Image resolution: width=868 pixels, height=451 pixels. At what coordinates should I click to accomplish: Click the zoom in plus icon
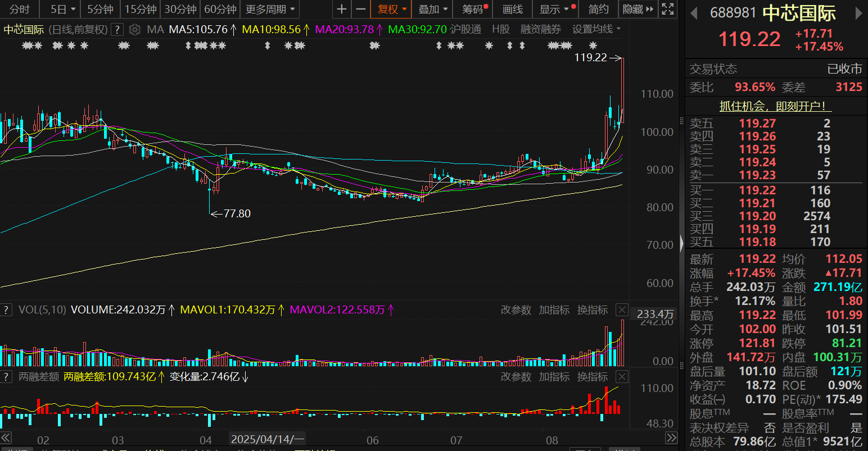coord(341,10)
